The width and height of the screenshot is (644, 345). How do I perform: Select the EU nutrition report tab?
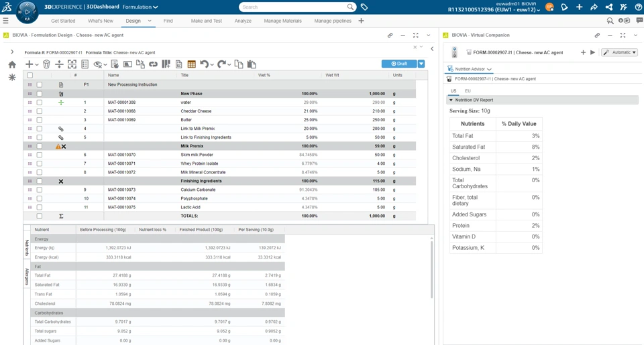click(x=468, y=90)
